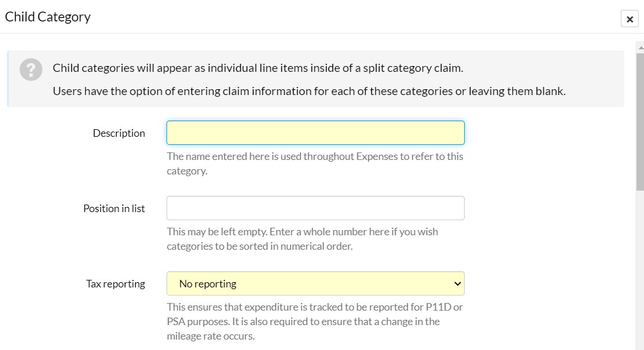Screen dimensions: 644x350
Task: Click the question mark help icon
Action: [x=31, y=70]
